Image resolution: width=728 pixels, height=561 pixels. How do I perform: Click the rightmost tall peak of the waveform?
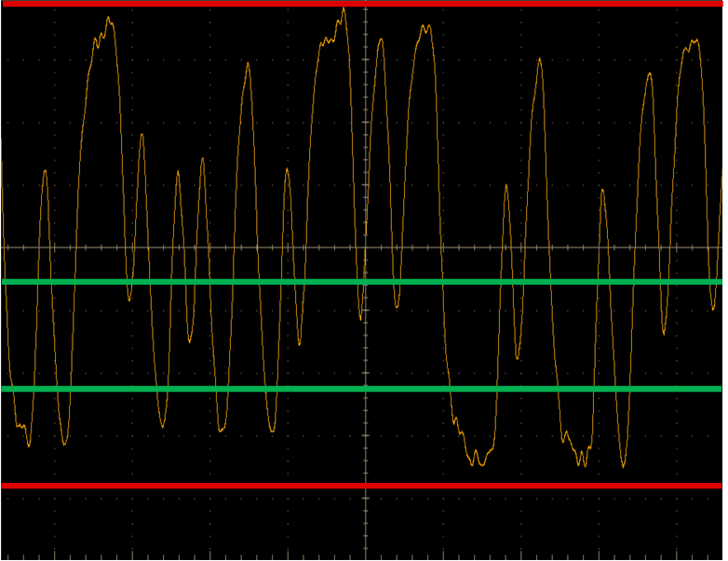[x=695, y=41]
